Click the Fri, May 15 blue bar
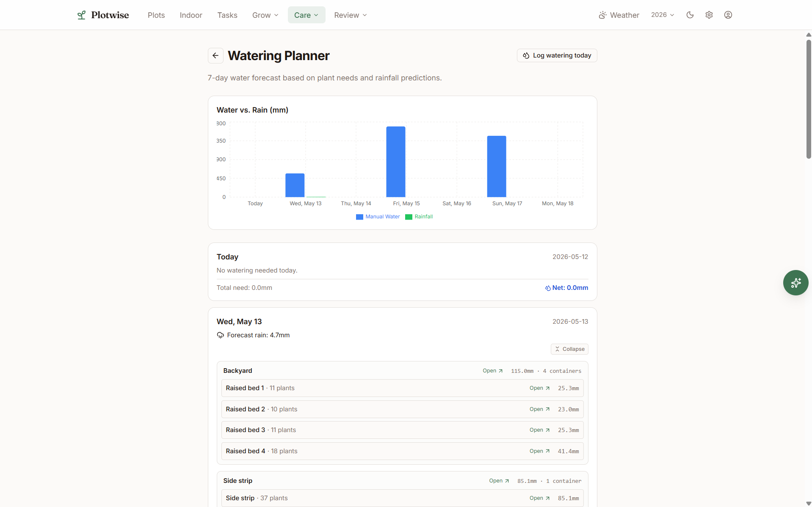This screenshot has height=507, width=812. (396, 162)
